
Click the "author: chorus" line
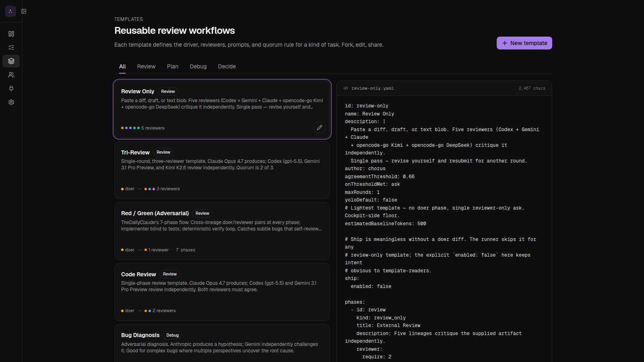tap(365, 169)
